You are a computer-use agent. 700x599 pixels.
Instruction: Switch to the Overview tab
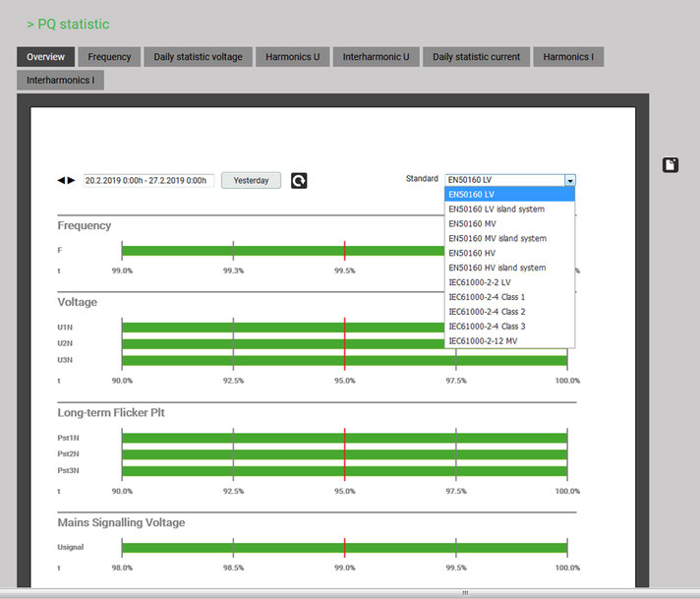45,57
